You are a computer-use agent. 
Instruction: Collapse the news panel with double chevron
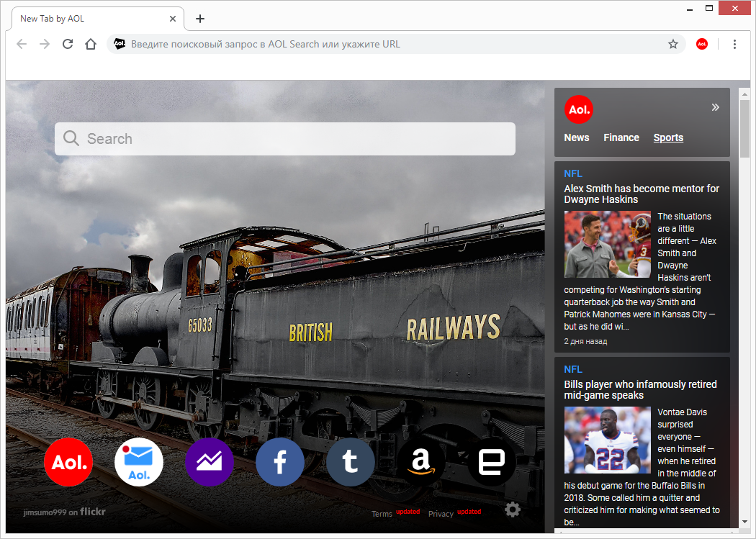click(716, 107)
